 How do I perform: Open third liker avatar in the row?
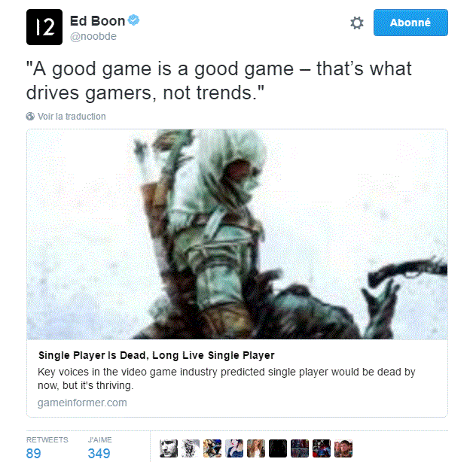pyautogui.click(x=212, y=448)
